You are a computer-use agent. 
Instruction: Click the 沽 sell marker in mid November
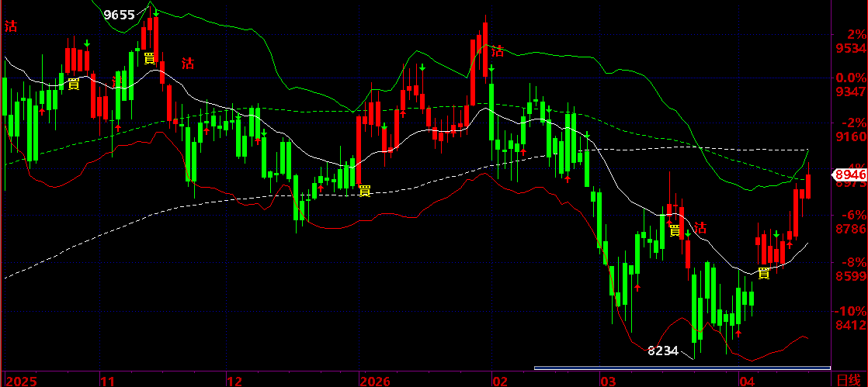click(x=188, y=64)
